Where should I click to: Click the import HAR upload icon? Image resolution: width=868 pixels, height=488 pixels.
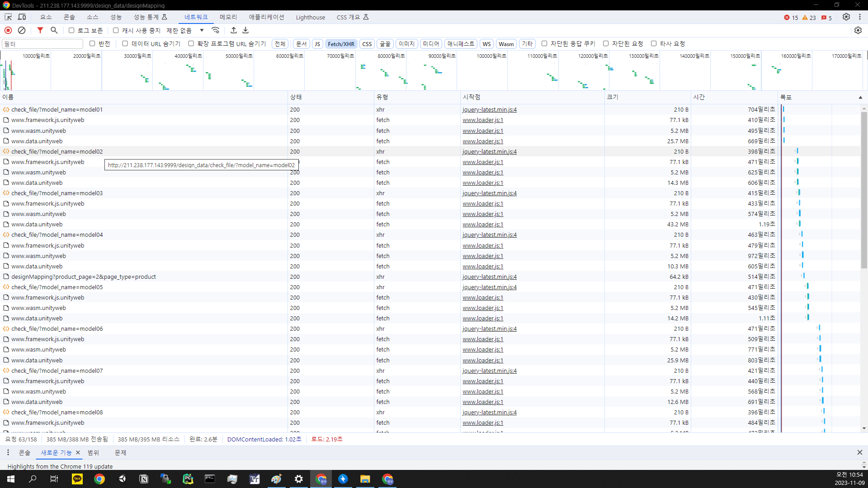234,30
